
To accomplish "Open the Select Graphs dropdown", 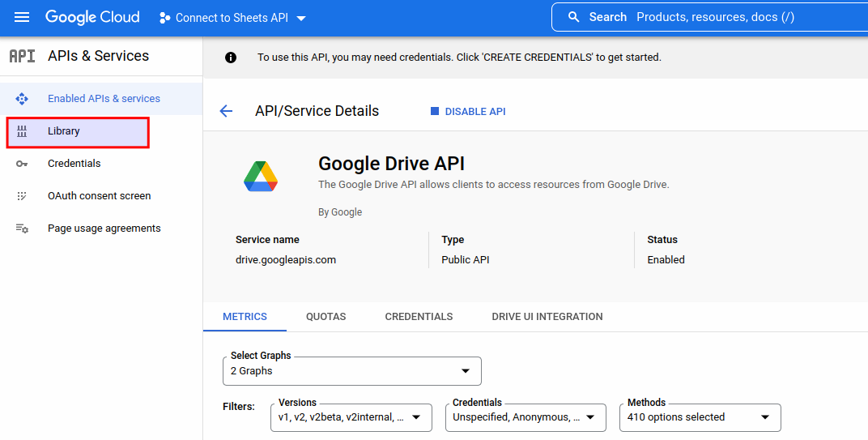I will point(352,371).
